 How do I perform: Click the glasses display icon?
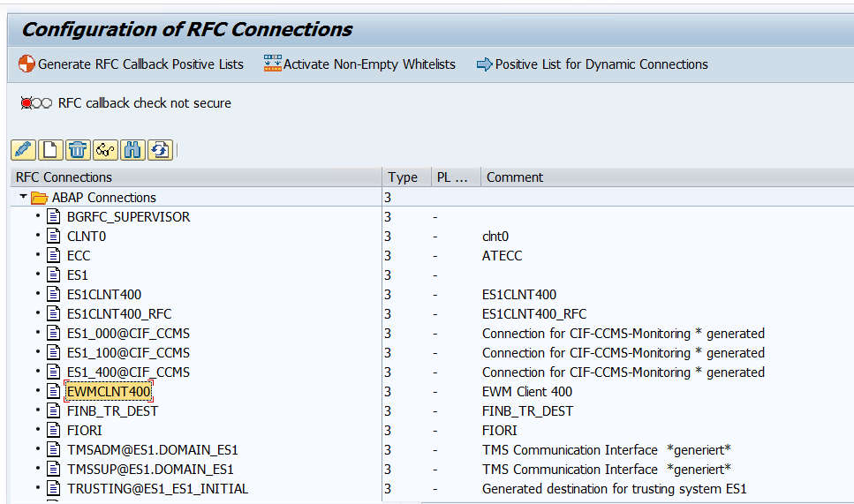pyautogui.click(x=105, y=150)
